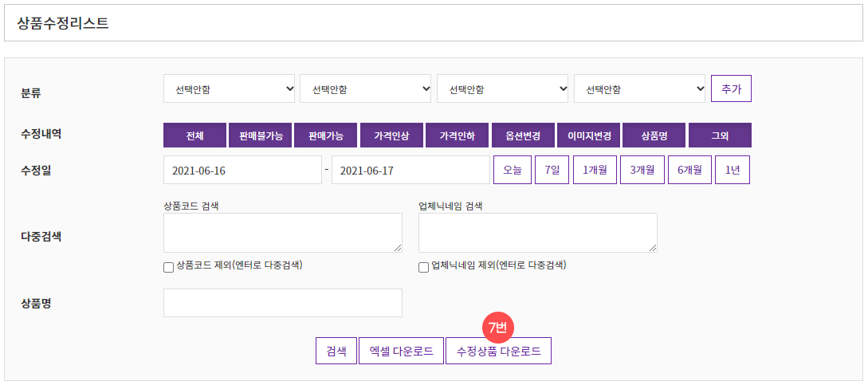Enable the 업체닉네임 제외 checkbox
The height and width of the screenshot is (385, 868).
click(x=423, y=267)
